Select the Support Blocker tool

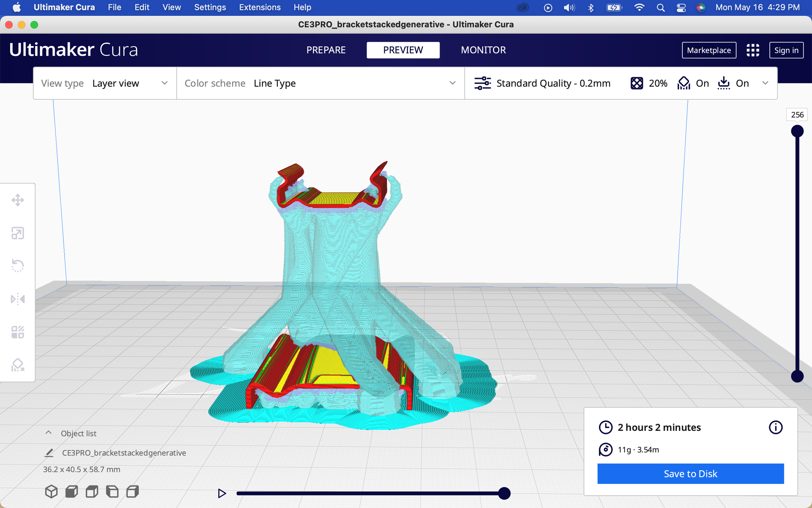coord(18,365)
